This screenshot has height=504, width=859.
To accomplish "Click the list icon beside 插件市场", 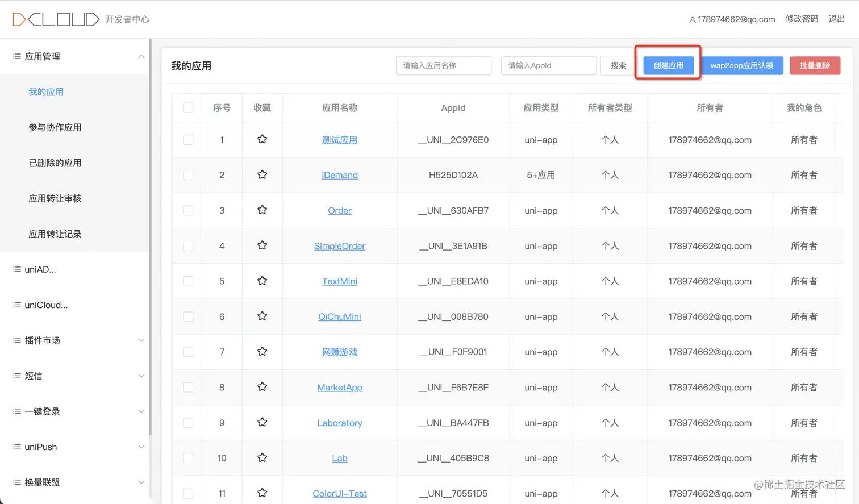I will point(17,340).
